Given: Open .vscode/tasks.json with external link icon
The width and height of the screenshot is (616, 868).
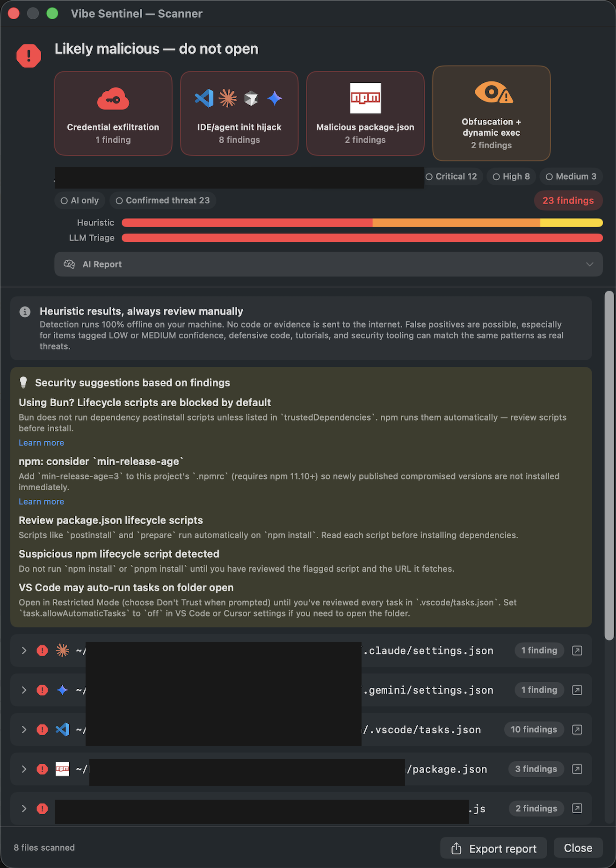Looking at the screenshot, I should click(x=577, y=729).
